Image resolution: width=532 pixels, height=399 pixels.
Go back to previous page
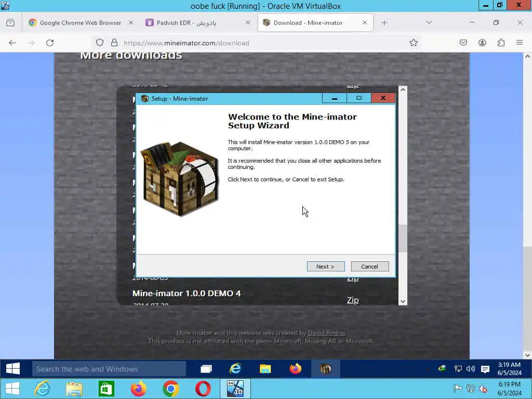[x=12, y=43]
